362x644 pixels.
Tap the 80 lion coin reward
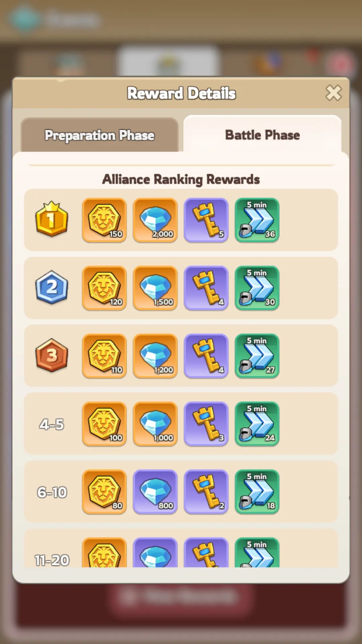coord(104,492)
